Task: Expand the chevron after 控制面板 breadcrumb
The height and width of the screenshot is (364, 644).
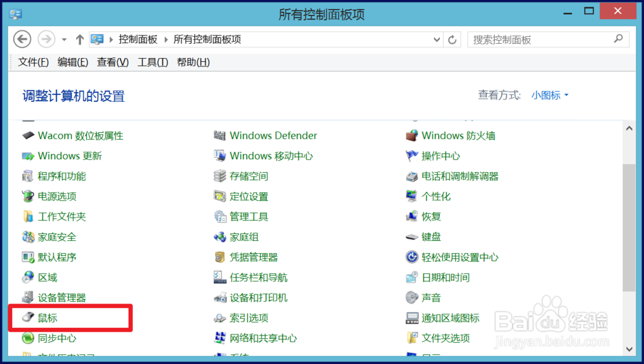Action: (x=166, y=40)
